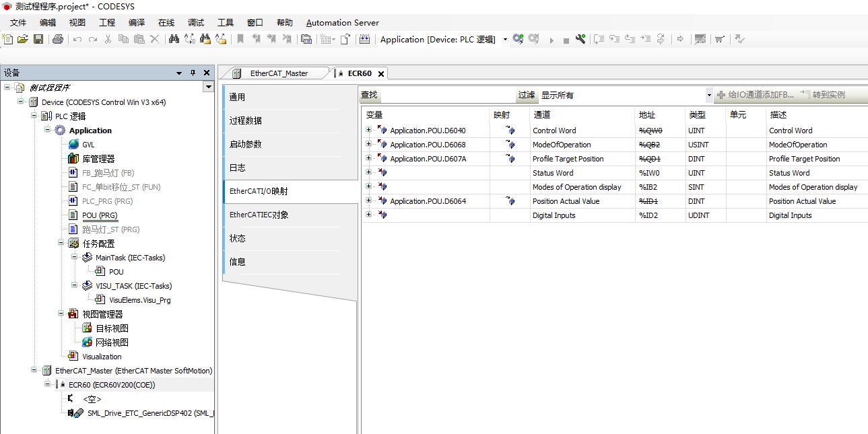Expand the Control Word variable row
This screenshot has height=434, width=868.
pos(368,131)
